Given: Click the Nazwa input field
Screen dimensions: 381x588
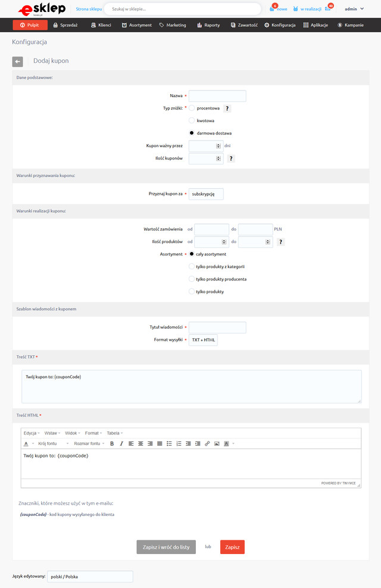Looking at the screenshot, I should (217, 96).
